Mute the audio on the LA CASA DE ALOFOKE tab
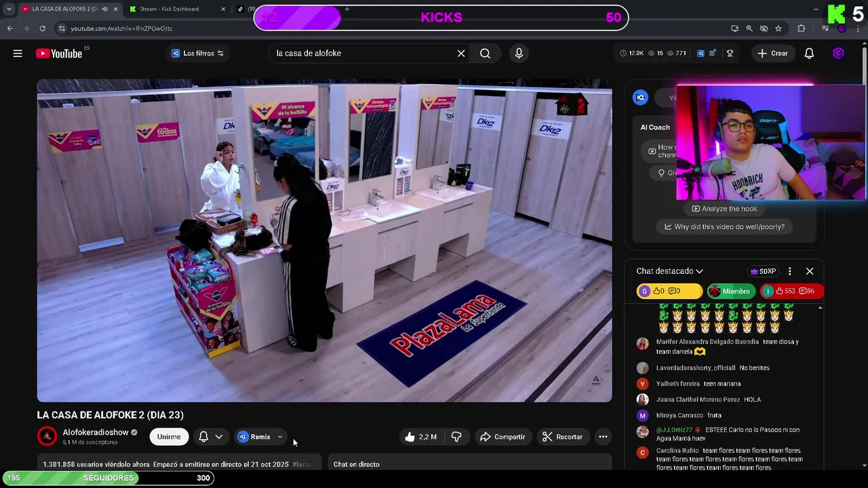This screenshot has width=868, height=488. [104, 9]
